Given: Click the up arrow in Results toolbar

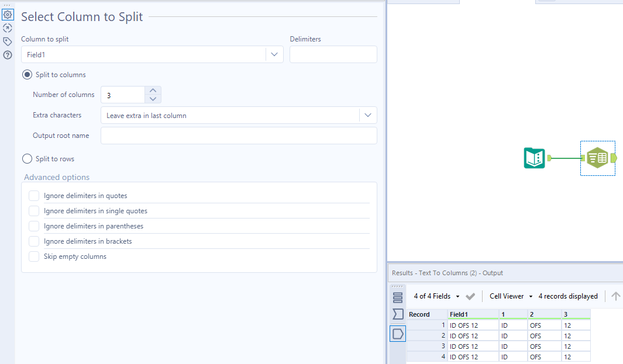Looking at the screenshot, I should [614, 296].
